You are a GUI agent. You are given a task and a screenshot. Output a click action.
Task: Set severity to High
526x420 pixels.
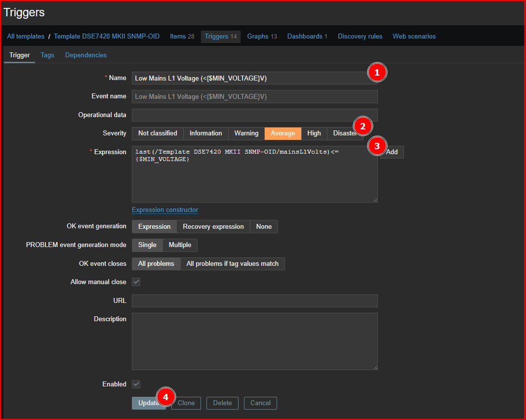(x=314, y=133)
